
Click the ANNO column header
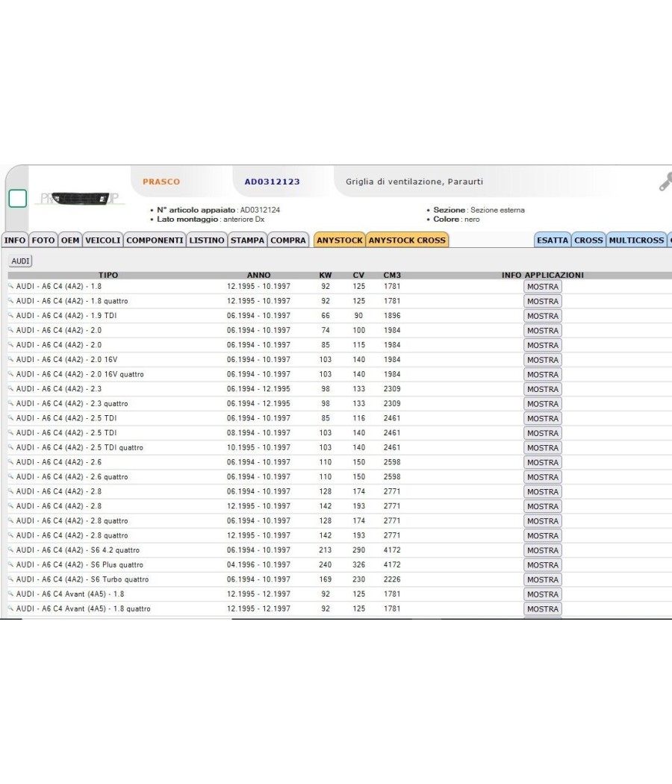pyautogui.click(x=258, y=275)
